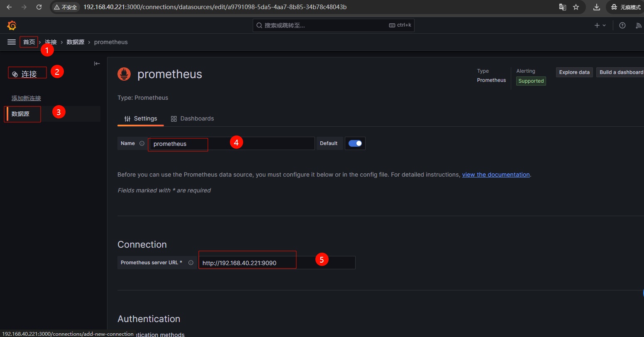
Task: Click the Grafana logo icon
Action: coord(12,25)
